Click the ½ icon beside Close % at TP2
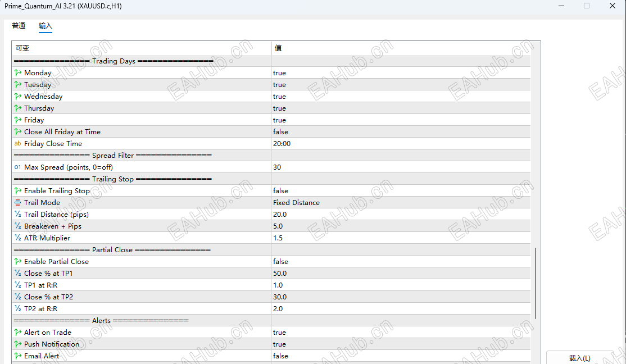 [x=17, y=297]
